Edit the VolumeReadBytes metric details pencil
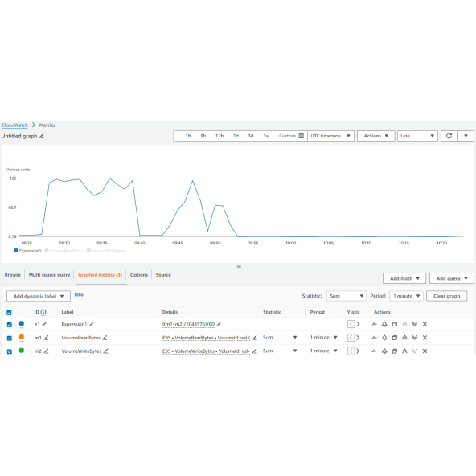Image resolution: width=476 pixels, height=476 pixels. click(x=255, y=338)
